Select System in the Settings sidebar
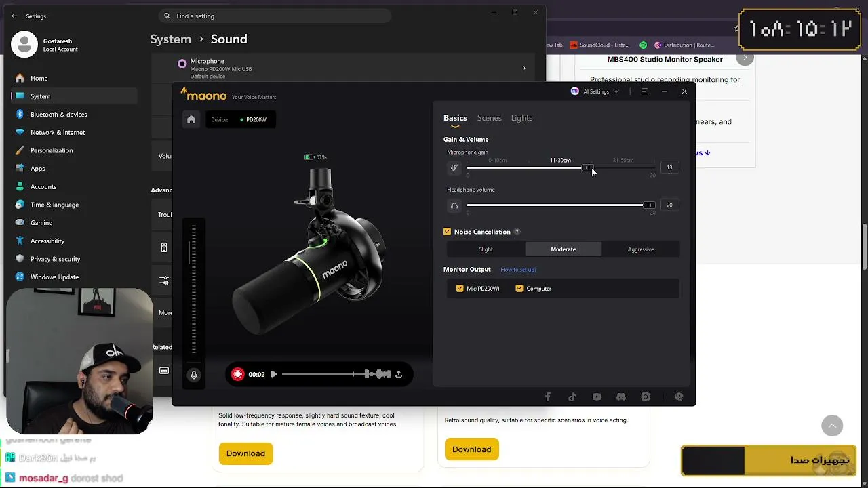The image size is (868, 488). [74, 96]
